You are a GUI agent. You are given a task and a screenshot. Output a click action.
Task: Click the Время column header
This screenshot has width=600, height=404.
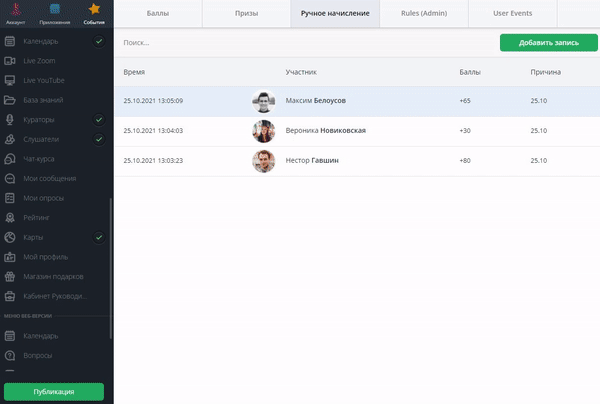[134, 72]
